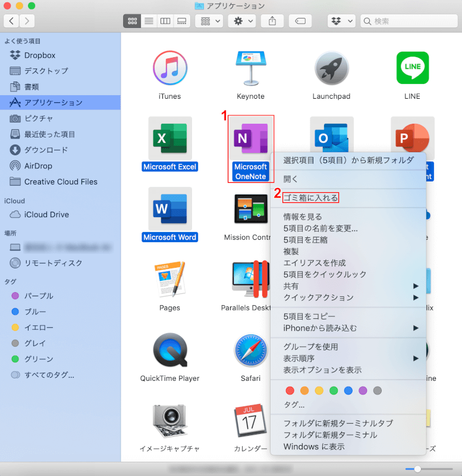The width and height of the screenshot is (462, 476).
Task: Select the Safari compass icon
Action: pyautogui.click(x=250, y=350)
